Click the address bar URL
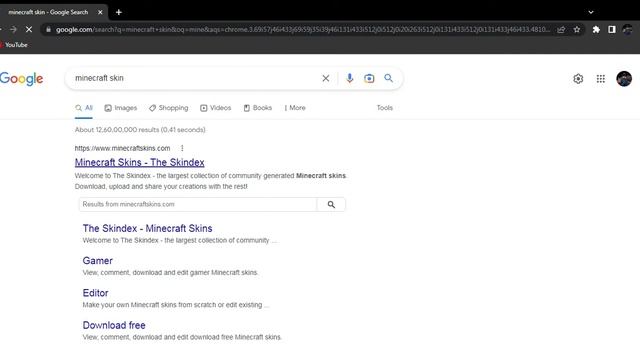 click(x=302, y=29)
